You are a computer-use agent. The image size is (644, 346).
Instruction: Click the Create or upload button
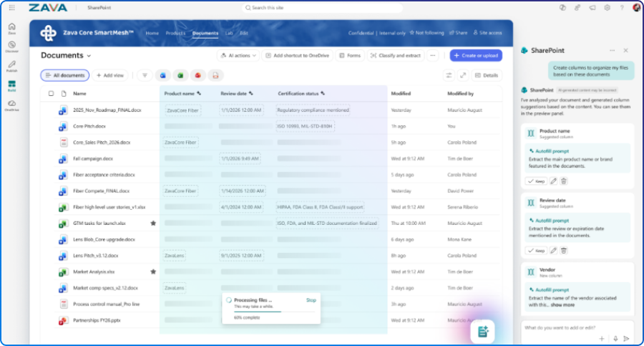pos(476,56)
